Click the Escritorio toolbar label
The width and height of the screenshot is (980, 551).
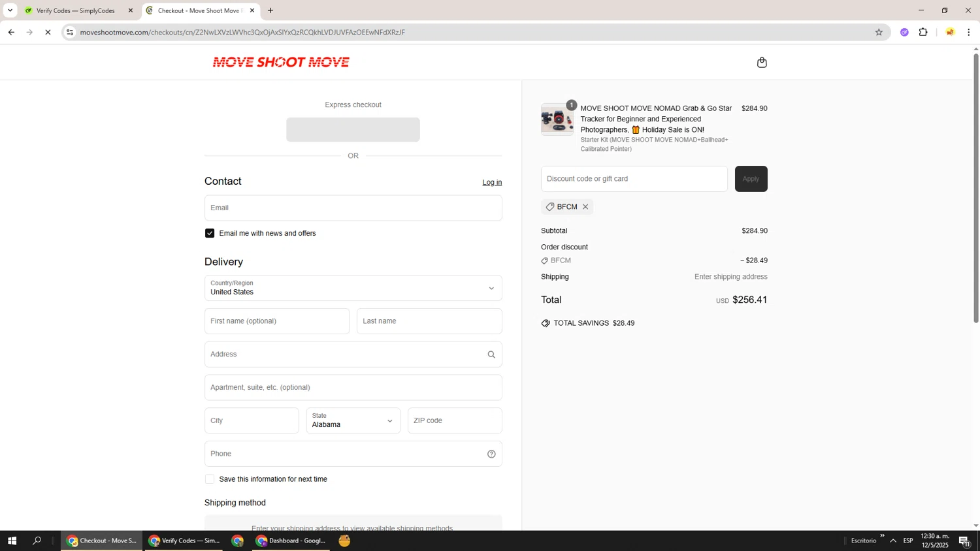pos(863,541)
